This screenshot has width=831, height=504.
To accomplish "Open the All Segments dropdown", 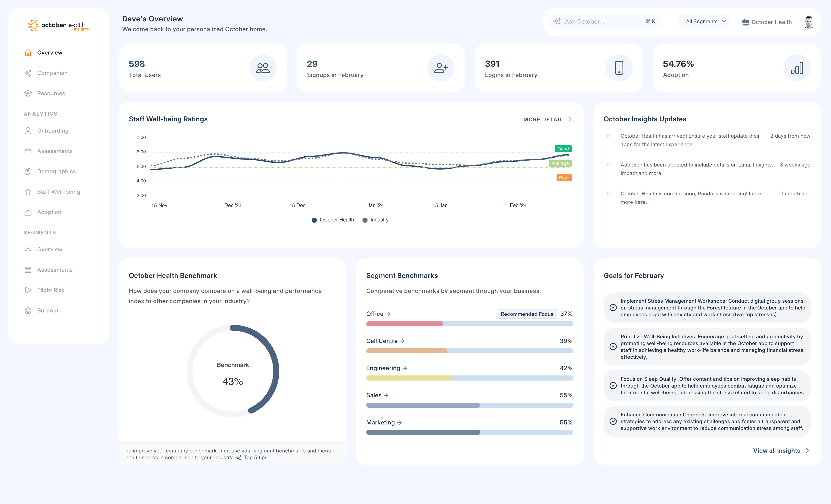I will 705,21.
